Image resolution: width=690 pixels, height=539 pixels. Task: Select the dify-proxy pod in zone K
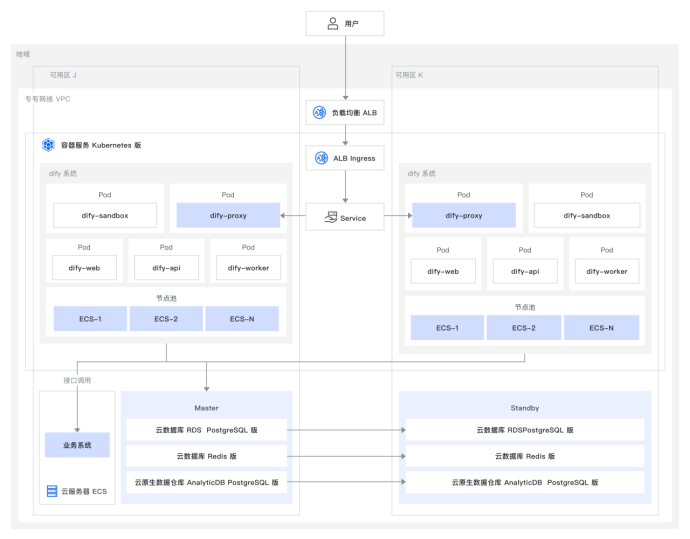tap(464, 215)
